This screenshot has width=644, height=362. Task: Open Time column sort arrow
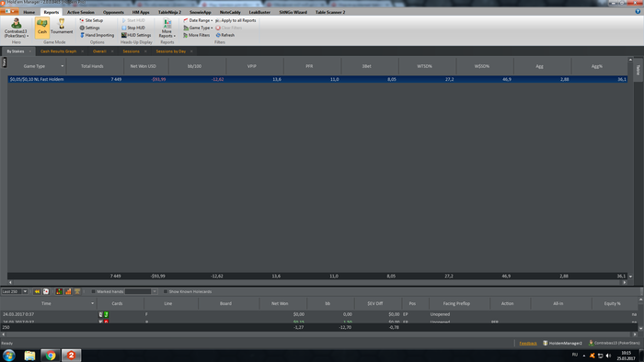point(92,303)
